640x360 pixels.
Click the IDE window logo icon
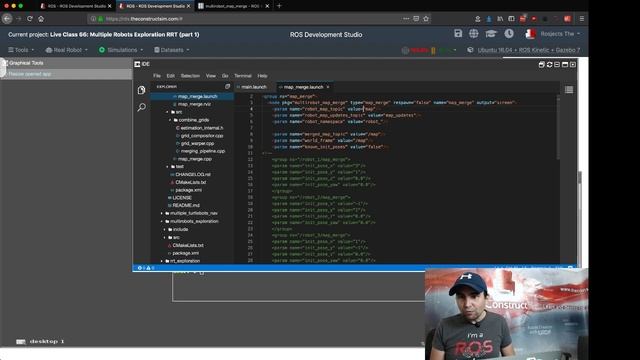(137, 64)
